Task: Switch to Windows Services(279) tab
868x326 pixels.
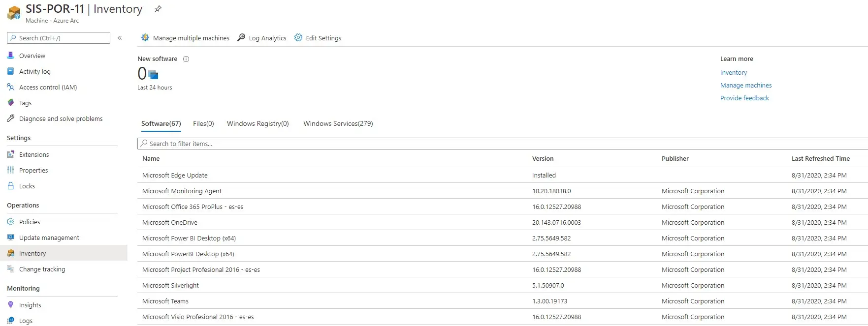Action: point(338,124)
